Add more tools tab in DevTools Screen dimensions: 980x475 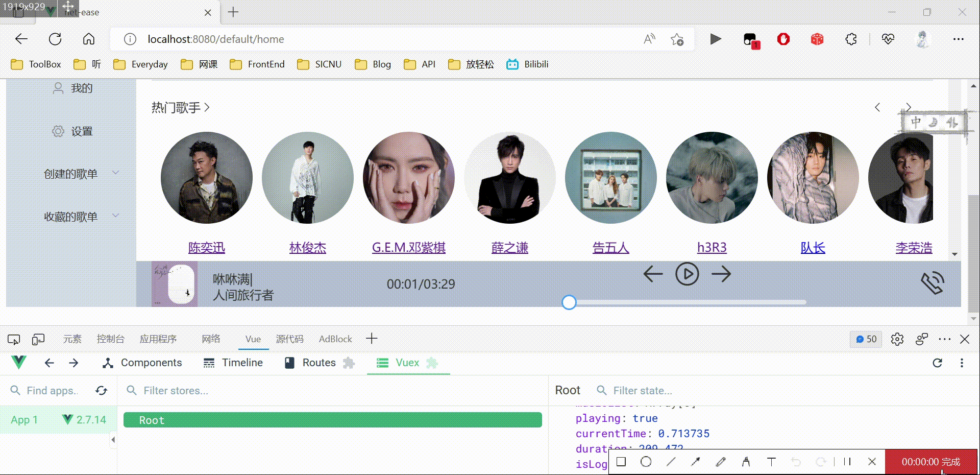(372, 339)
